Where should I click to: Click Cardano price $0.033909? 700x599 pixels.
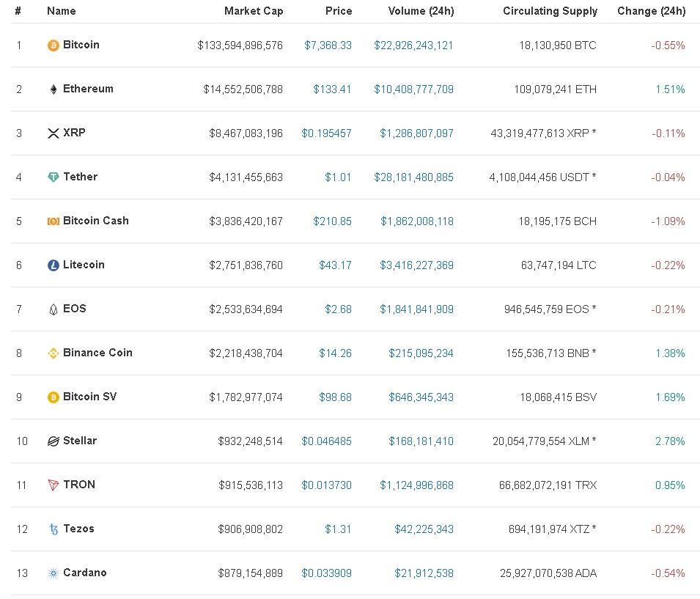pyautogui.click(x=326, y=573)
